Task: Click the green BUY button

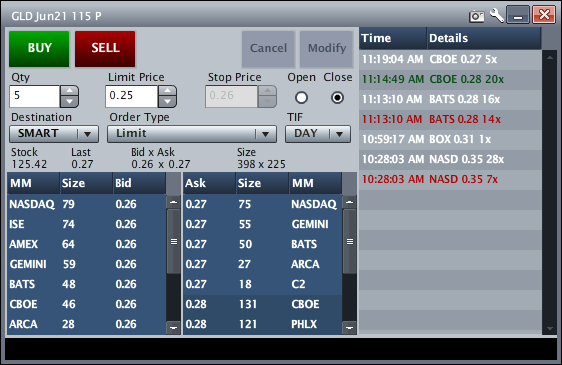Action: point(39,49)
